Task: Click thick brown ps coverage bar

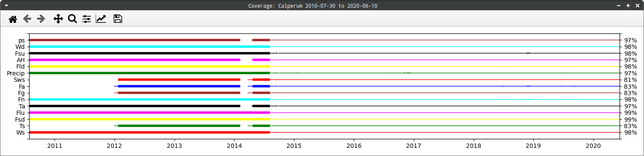Action: 135,40
